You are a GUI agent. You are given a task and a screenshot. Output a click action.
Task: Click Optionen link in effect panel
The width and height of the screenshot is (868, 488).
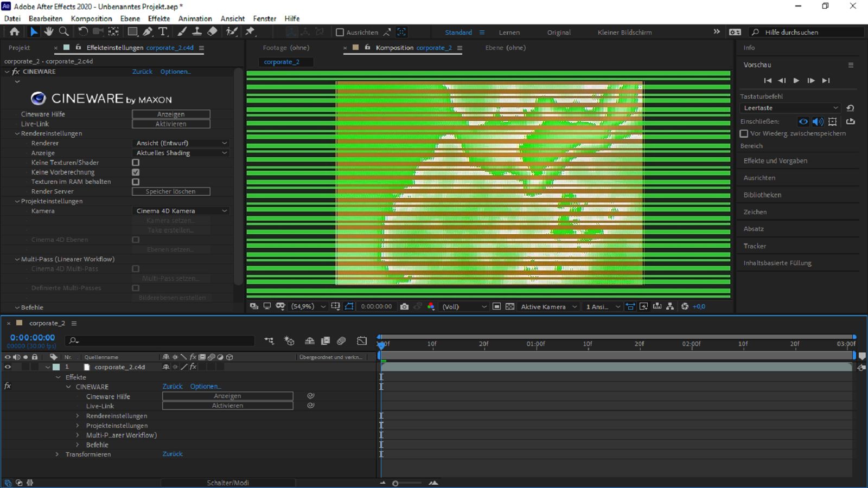(x=175, y=72)
